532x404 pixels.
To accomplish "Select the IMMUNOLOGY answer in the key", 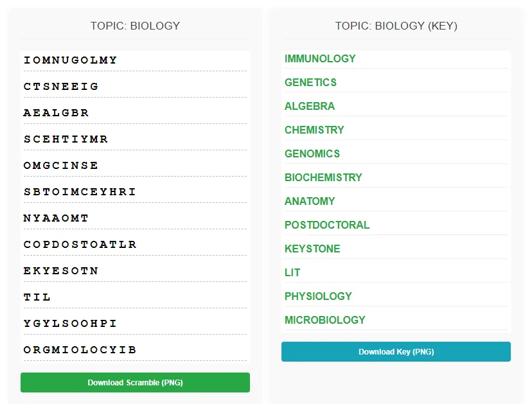I will tap(320, 58).
